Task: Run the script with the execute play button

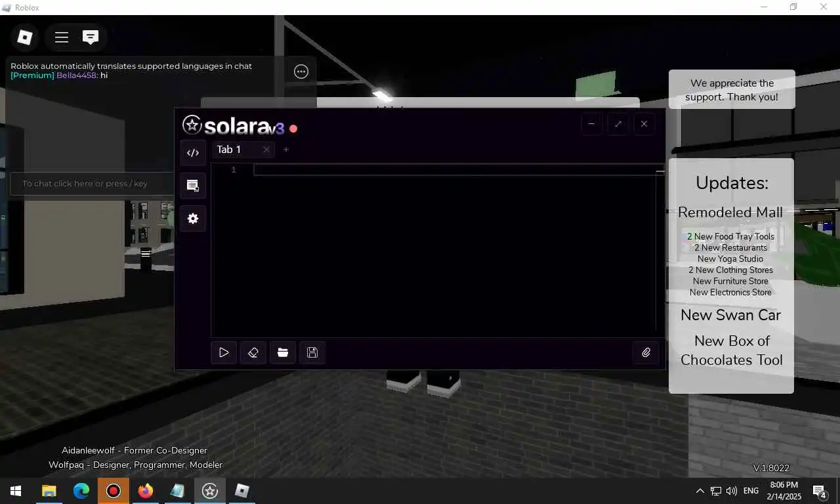Action: 224,352
